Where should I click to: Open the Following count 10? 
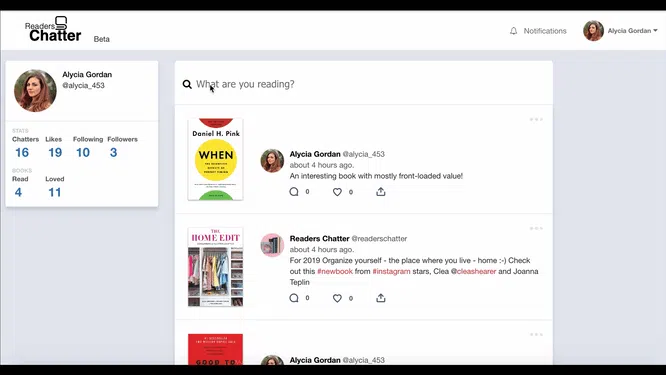[x=83, y=152]
